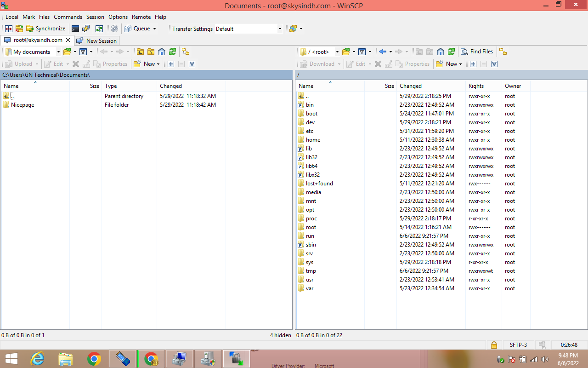
Task: Open the Commands menu
Action: [x=68, y=17]
